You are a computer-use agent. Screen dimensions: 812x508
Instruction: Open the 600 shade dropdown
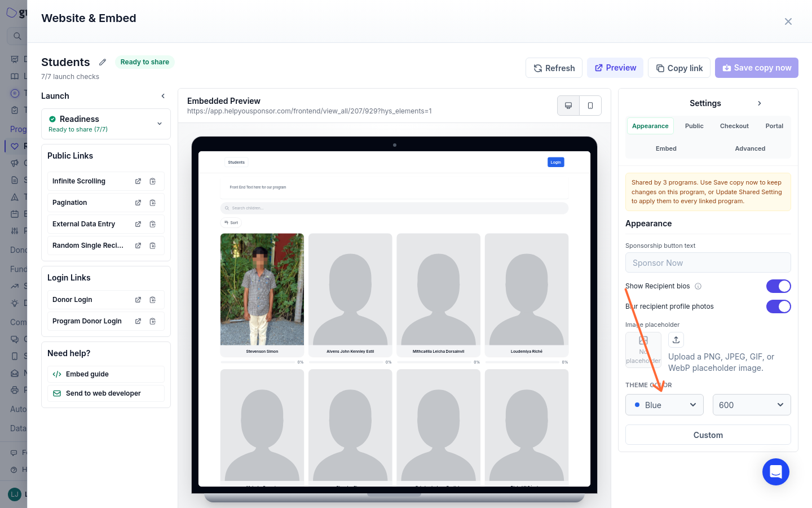[x=752, y=405]
